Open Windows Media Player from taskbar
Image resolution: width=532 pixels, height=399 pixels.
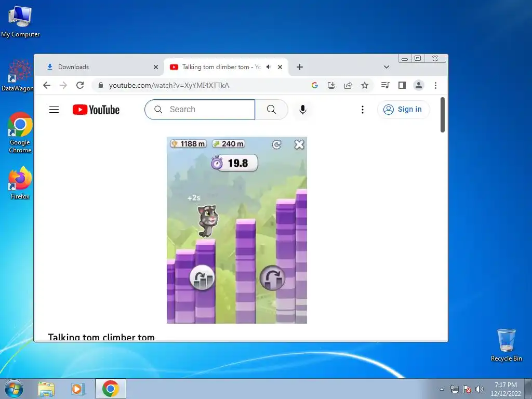(x=78, y=389)
